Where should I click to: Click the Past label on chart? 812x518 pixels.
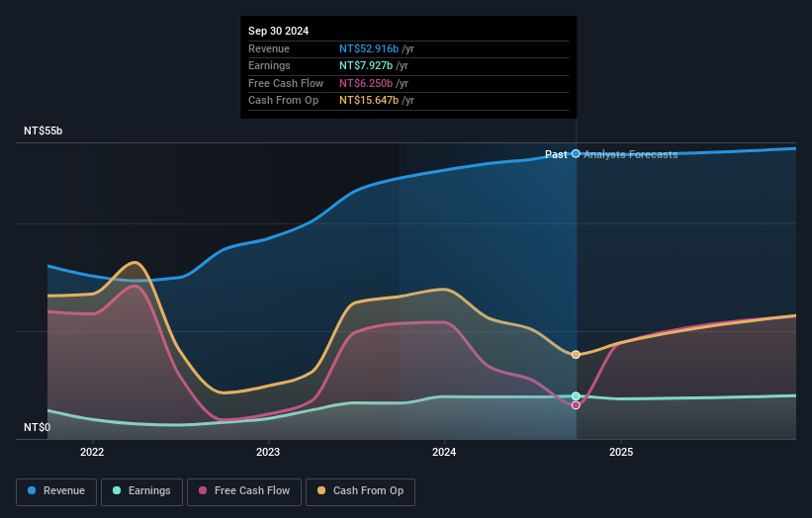point(556,154)
